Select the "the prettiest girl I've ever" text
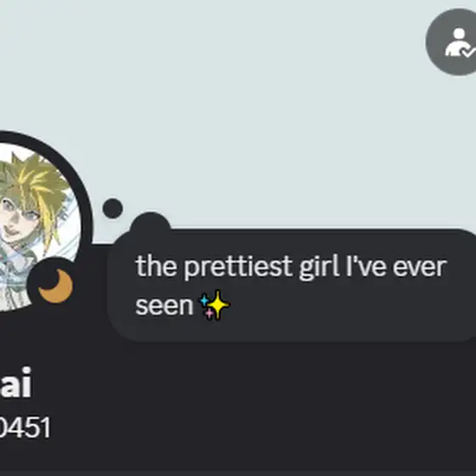 coord(291,267)
